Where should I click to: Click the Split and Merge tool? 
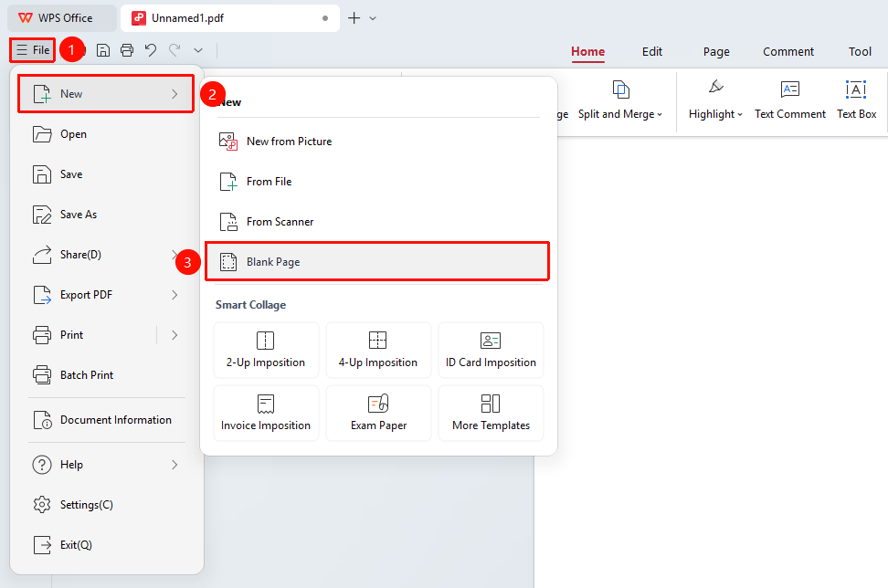(620, 100)
